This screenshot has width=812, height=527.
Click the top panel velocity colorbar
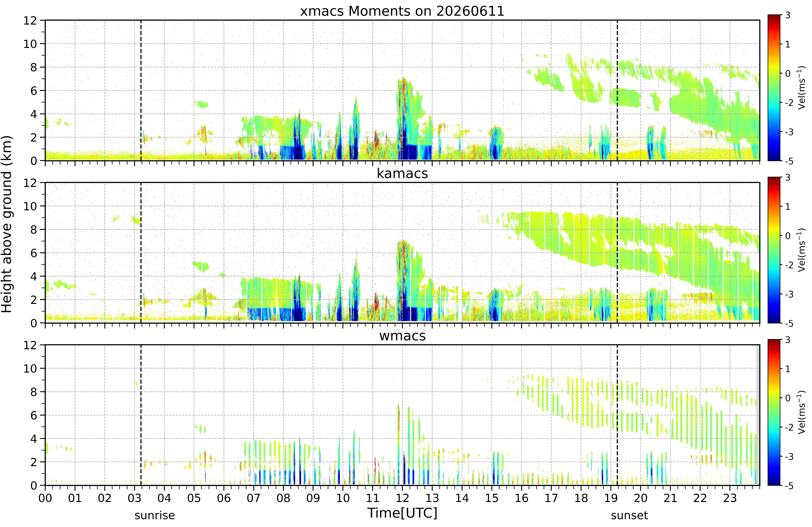[x=774, y=88]
